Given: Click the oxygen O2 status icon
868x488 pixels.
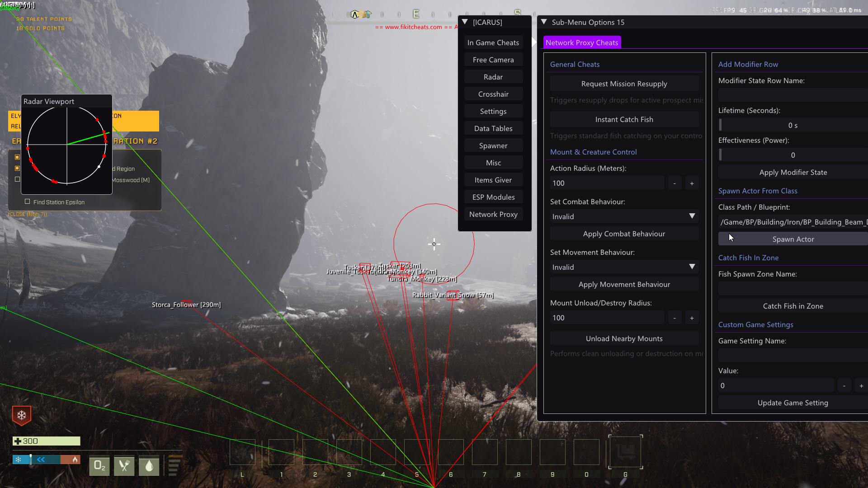Looking at the screenshot, I should (x=99, y=466).
